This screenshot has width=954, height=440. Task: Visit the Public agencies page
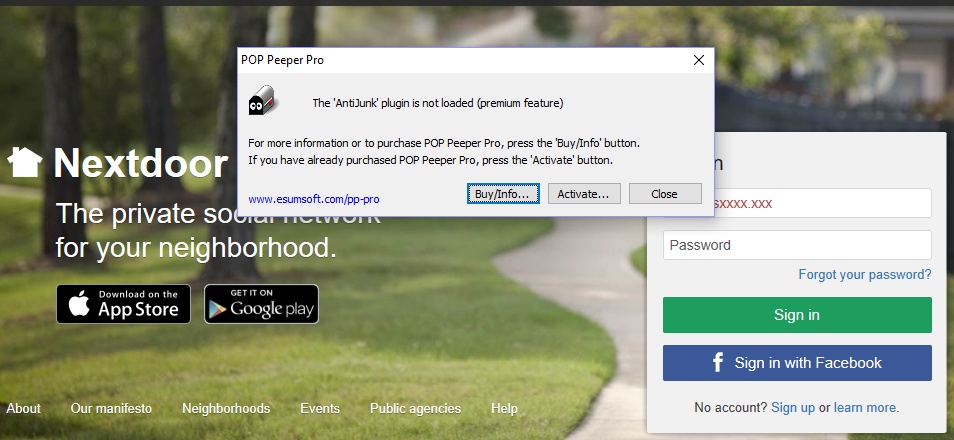(x=416, y=408)
